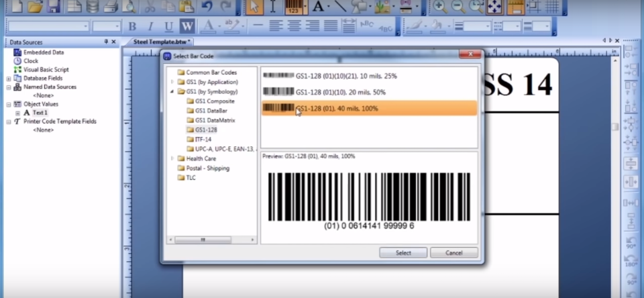Choose GS1-128 (01)(10), 20 mils, 50%
The height and width of the screenshot is (298, 644).
coord(369,92)
